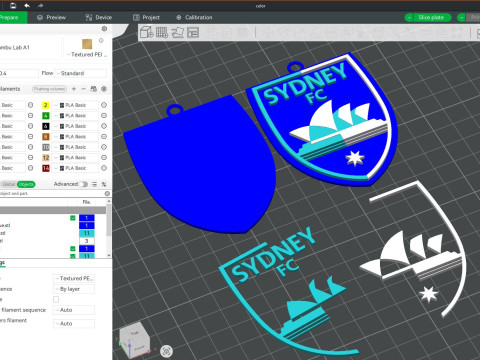Screen dimensions: 480x360
Task: Open the Flow Standard dropdown
Action: [80, 73]
